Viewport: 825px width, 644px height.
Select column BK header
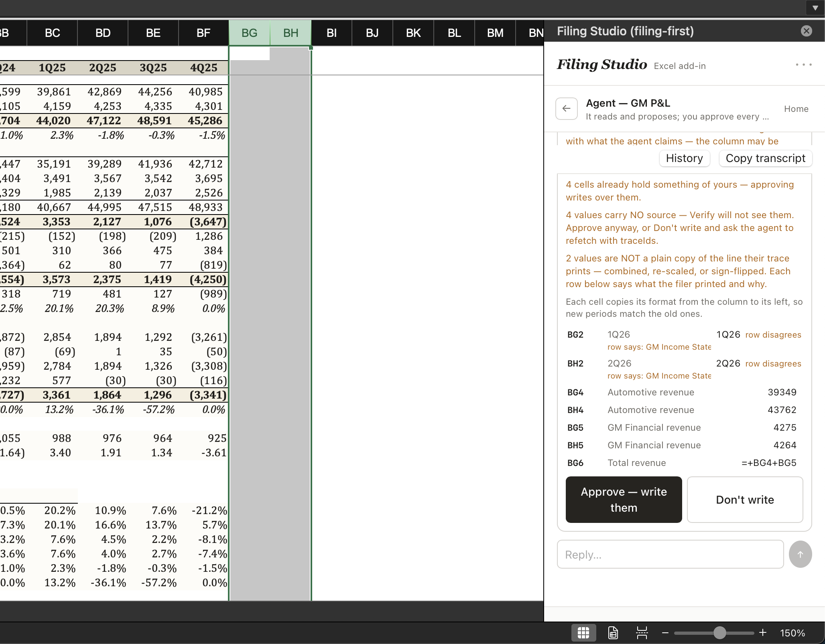click(413, 33)
